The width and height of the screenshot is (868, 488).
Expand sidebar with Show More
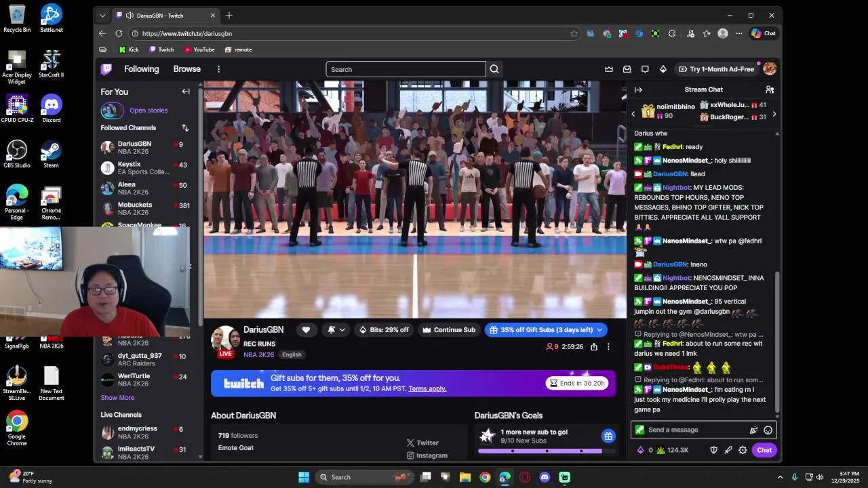pyautogui.click(x=117, y=398)
